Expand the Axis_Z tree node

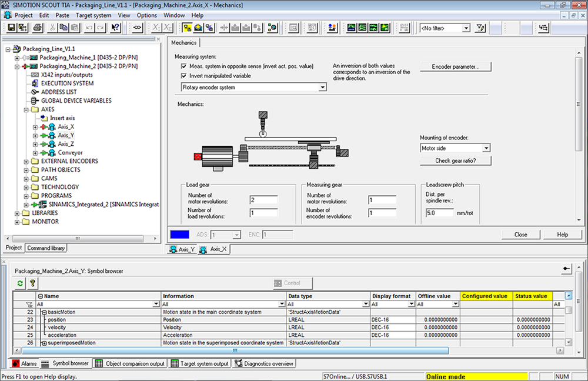pos(35,145)
